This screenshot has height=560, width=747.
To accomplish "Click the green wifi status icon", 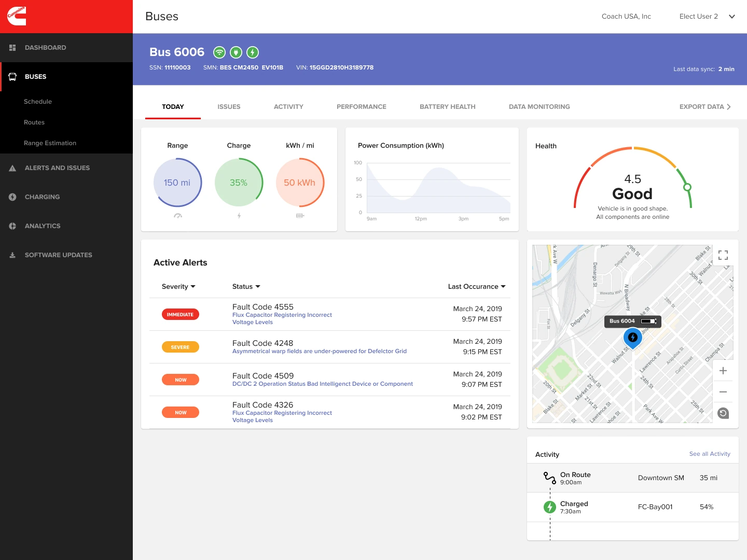I will click(x=219, y=52).
